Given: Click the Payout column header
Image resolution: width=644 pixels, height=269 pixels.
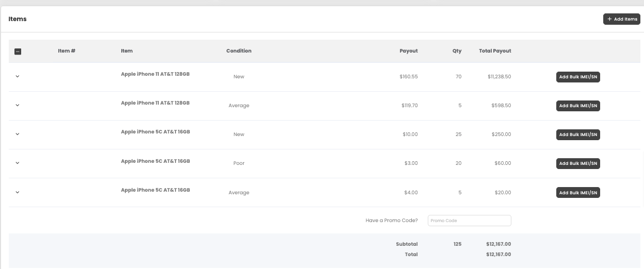Looking at the screenshot, I should [409, 51].
